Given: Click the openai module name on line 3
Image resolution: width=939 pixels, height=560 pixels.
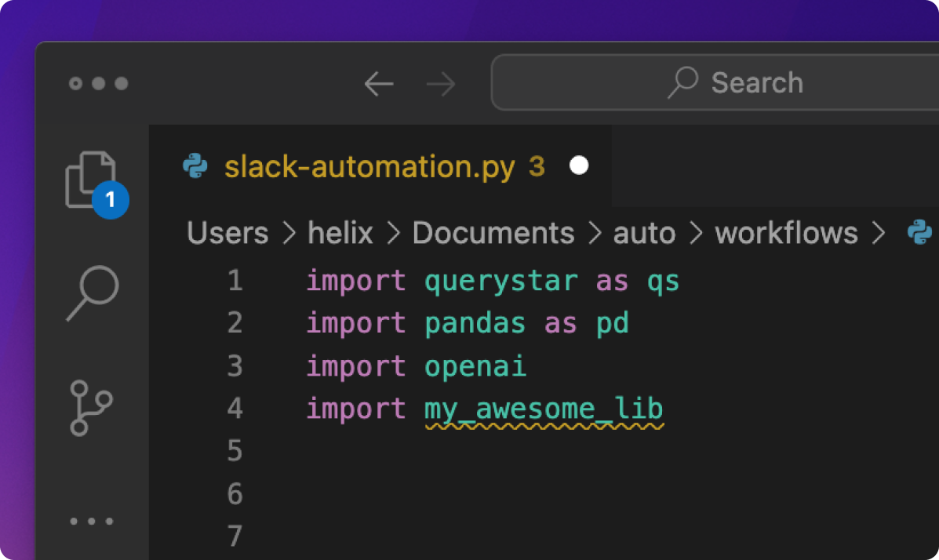Looking at the screenshot, I should [x=475, y=366].
